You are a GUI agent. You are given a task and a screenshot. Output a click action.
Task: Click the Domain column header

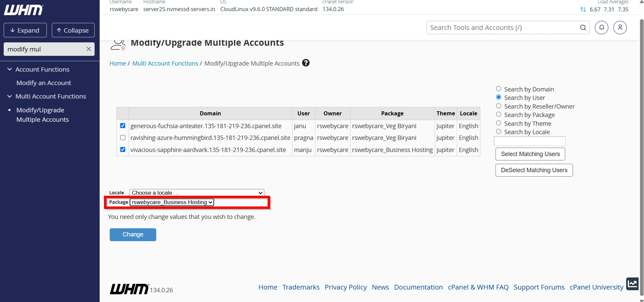point(210,113)
